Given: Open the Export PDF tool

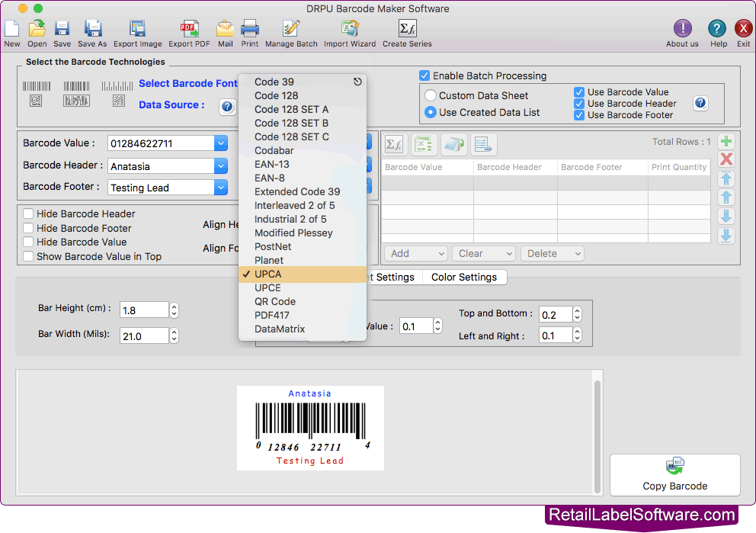Looking at the screenshot, I should pos(189,31).
